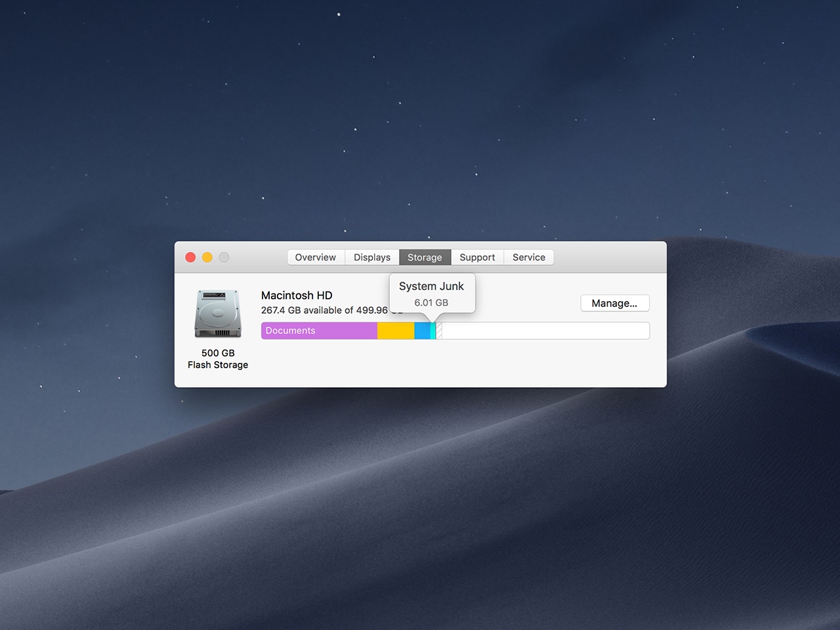The width and height of the screenshot is (840, 630).
Task: Show the Service tab
Action: pyautogui.click(x=528, y=257)
